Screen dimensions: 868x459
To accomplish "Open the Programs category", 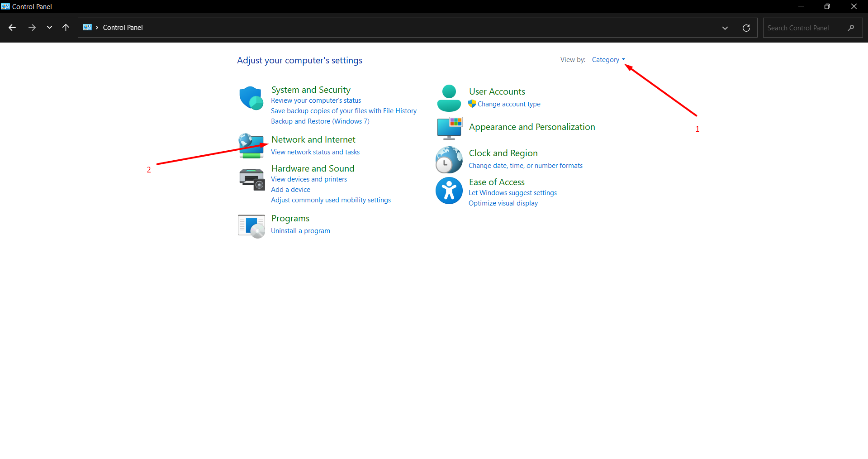I will [290, 218].
